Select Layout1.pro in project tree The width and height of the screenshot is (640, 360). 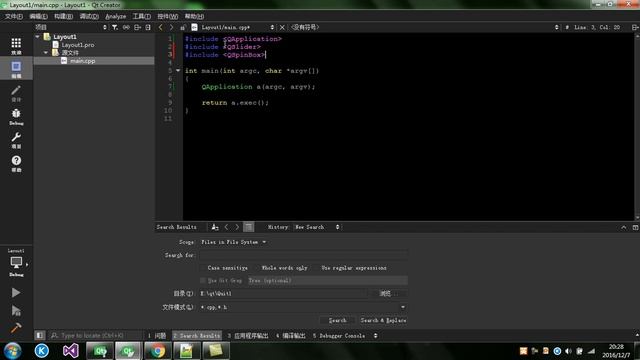point(78,45)
